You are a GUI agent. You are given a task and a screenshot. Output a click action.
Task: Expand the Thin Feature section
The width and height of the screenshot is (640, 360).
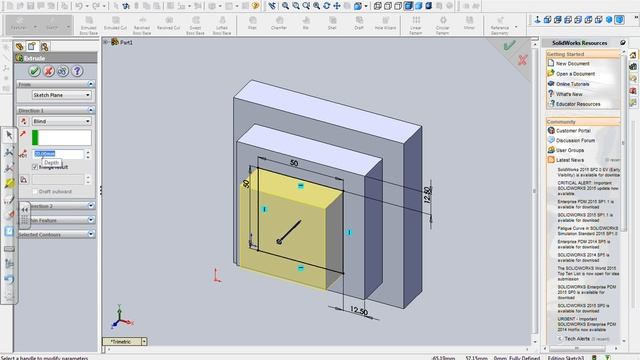[91, 220]
